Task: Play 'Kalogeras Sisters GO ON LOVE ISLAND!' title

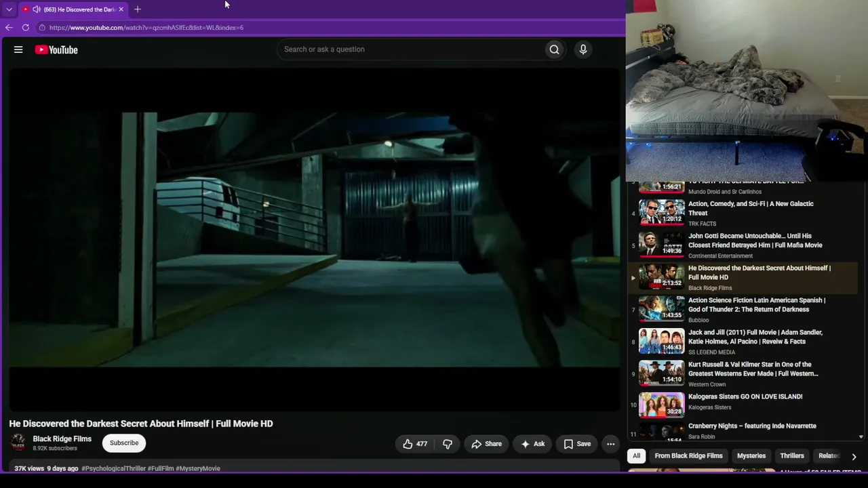Action: (x=745, y=396)
